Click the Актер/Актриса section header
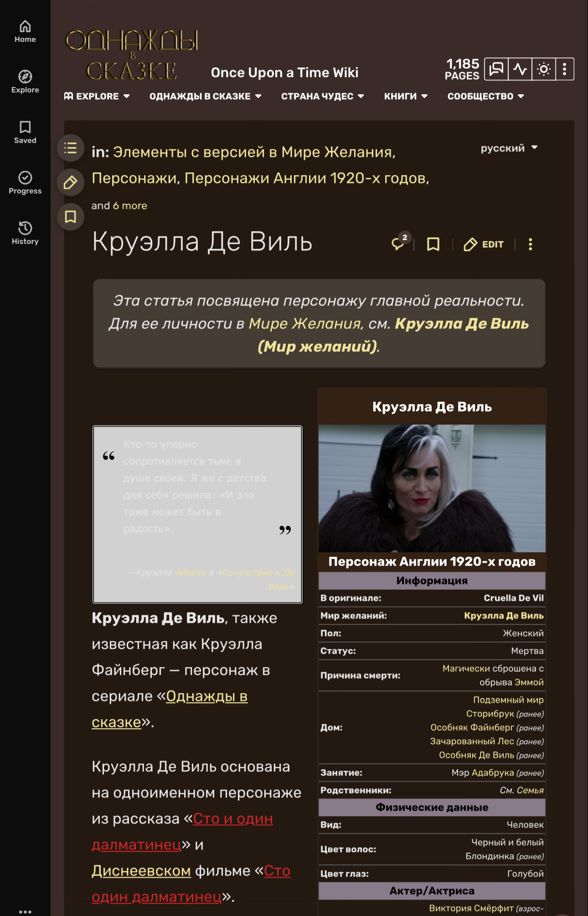The image size is (588, 916). pyautogui.click(x=432, y=891)
